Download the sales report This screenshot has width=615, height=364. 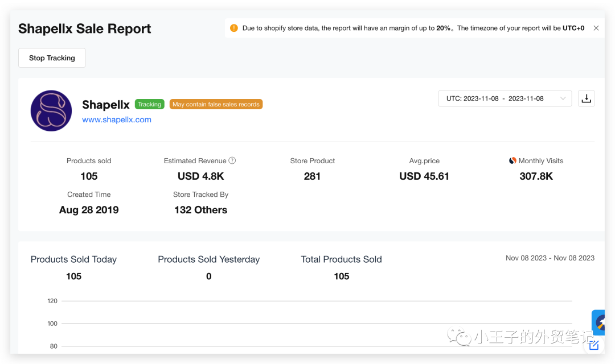coord(586,98)
